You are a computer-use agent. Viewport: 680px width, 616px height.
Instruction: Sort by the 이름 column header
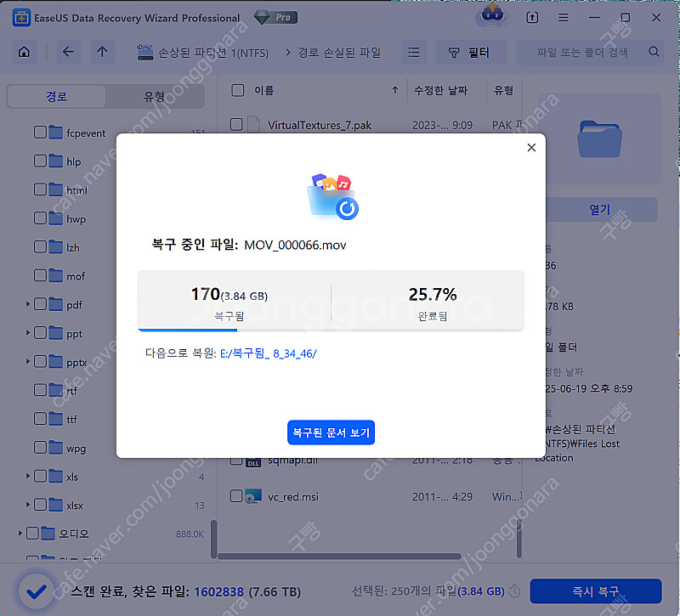point(264,91)
